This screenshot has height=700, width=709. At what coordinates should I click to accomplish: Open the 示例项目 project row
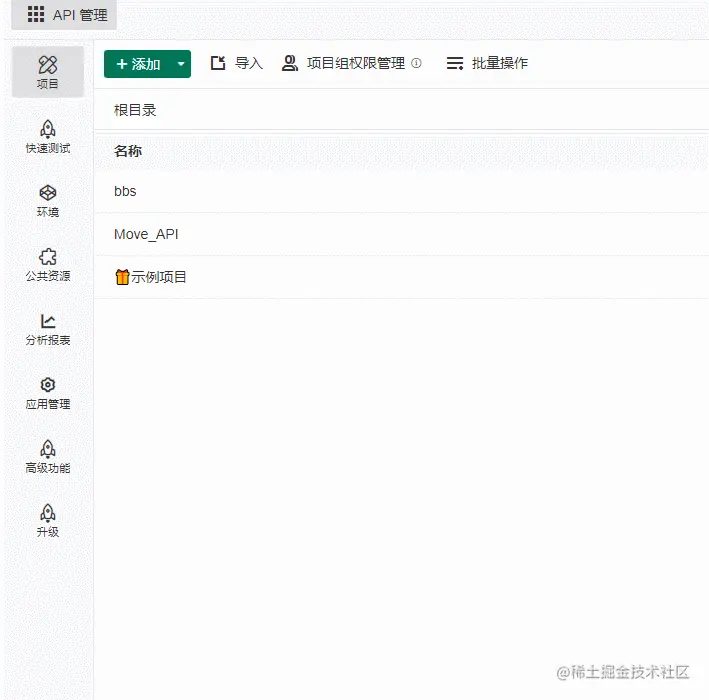pyautogui.click(x=401, y=277)
